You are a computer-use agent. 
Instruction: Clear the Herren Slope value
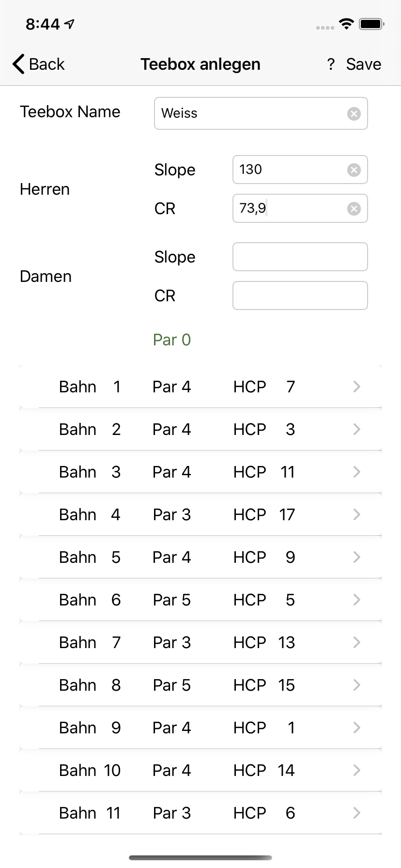coord(354,170)
